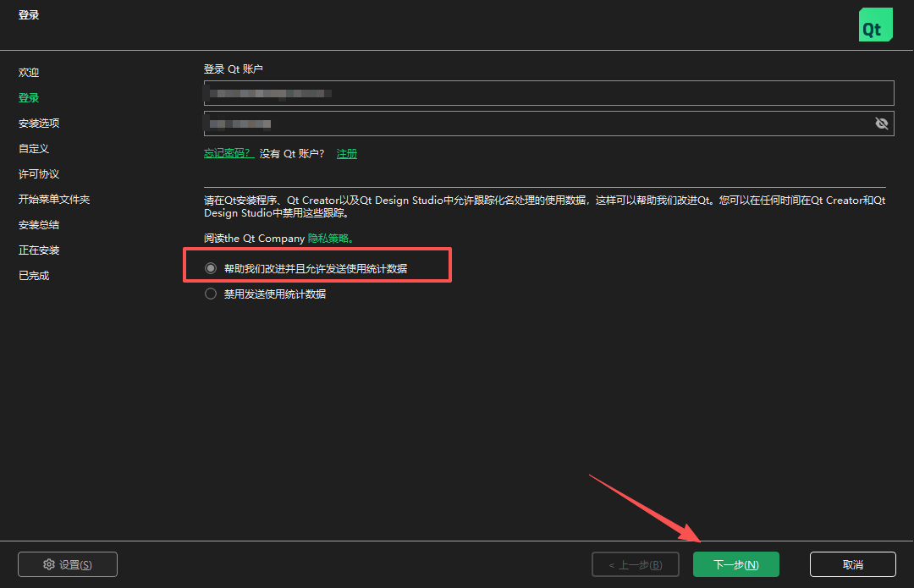
Task: Click the gear icon on 设置 button
Action: pos(49,564)
